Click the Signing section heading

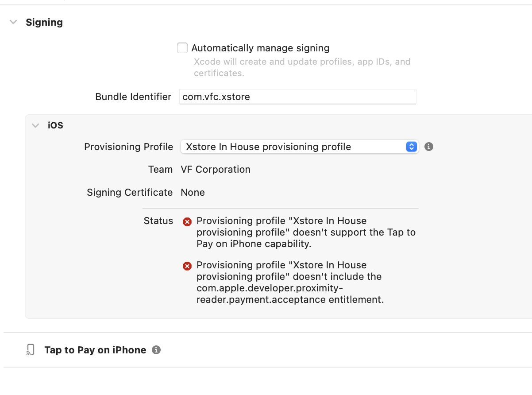[x=44, y=22]
